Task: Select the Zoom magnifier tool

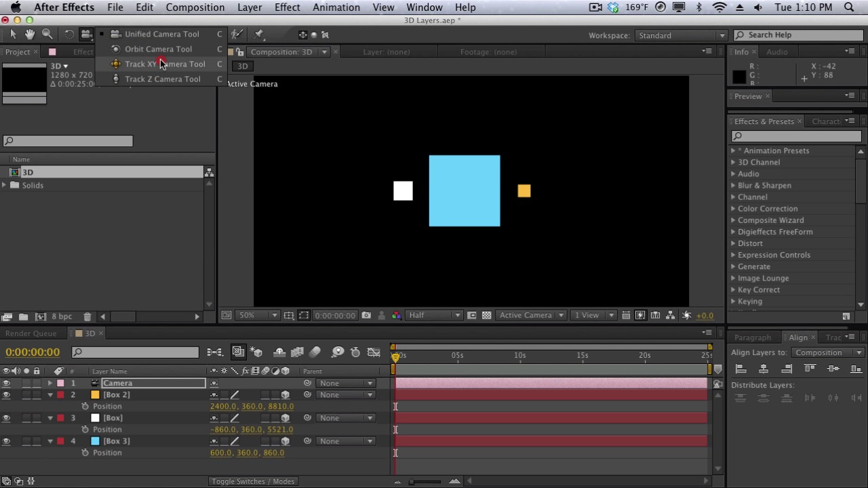Action: [x=47, y=35]
